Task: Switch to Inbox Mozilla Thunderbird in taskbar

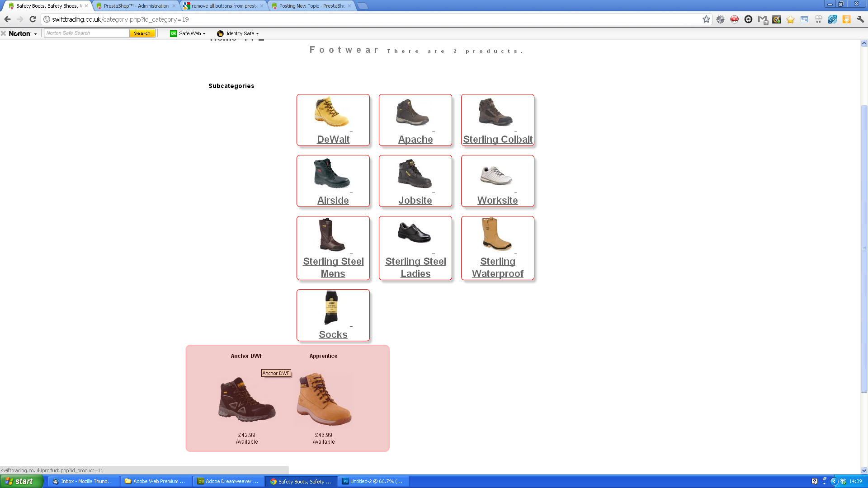Action: (x=84, y=481)
